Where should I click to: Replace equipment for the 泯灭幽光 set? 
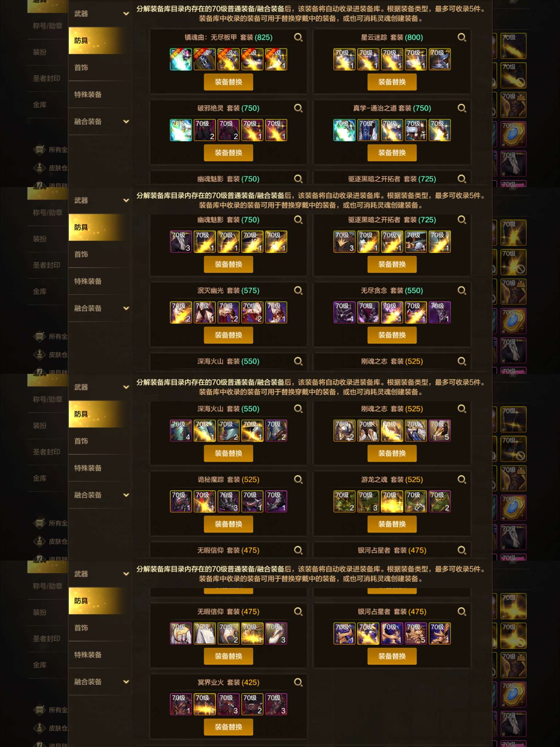(228, 335)
